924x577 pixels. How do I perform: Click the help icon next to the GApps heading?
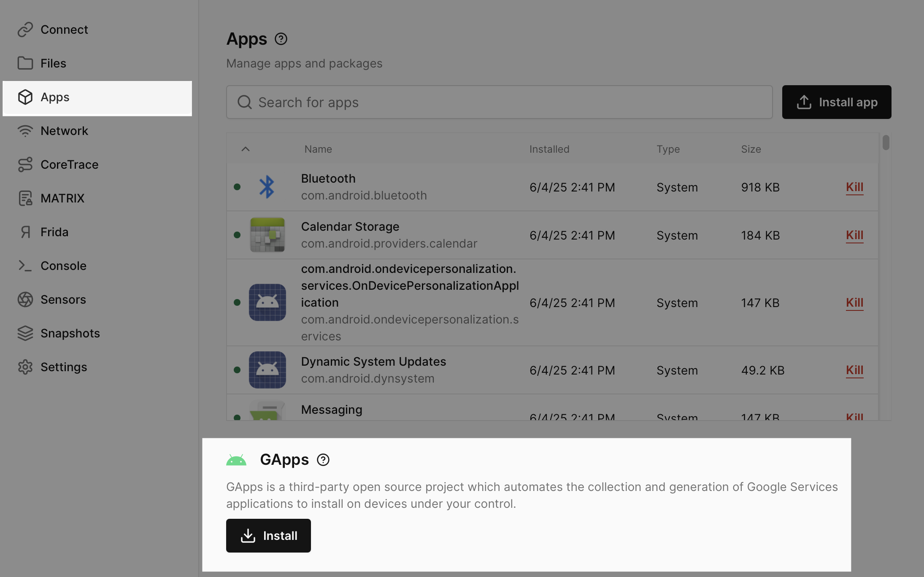click(323, 460)
